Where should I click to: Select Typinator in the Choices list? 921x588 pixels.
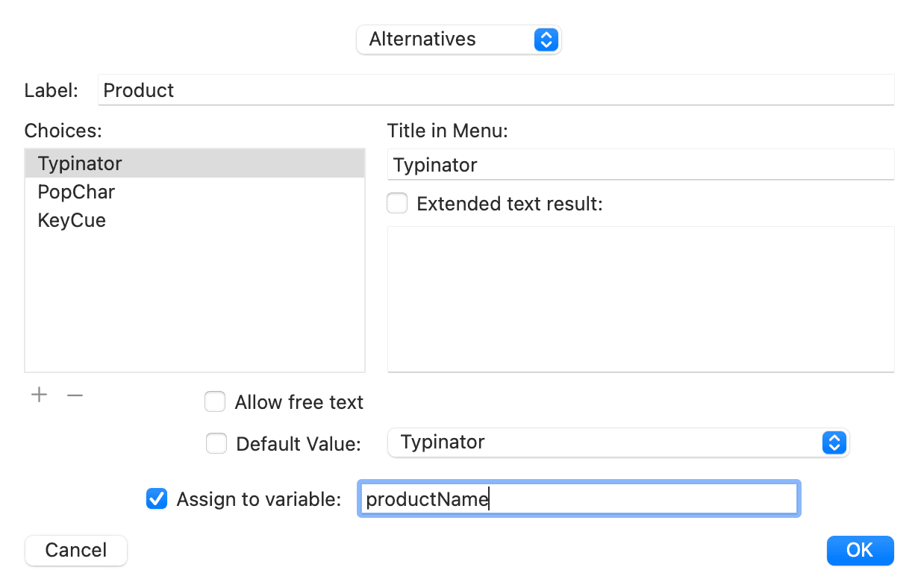point(79,163)
